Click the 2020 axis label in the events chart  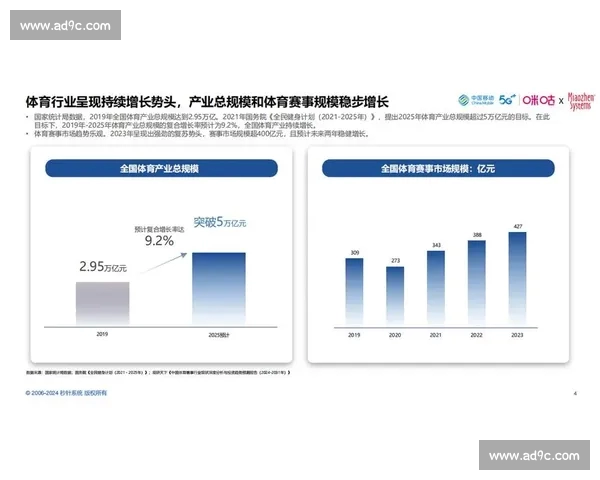395,335
